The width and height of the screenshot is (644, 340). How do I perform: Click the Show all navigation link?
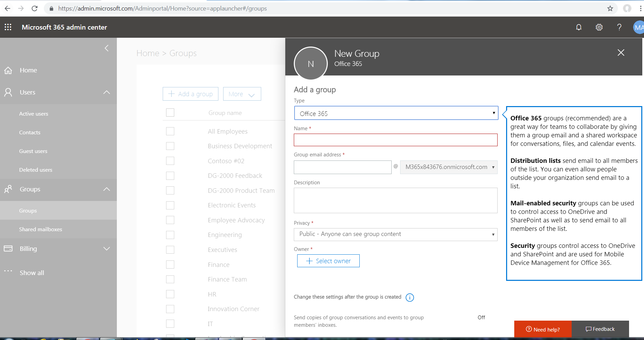pos(32,273)
